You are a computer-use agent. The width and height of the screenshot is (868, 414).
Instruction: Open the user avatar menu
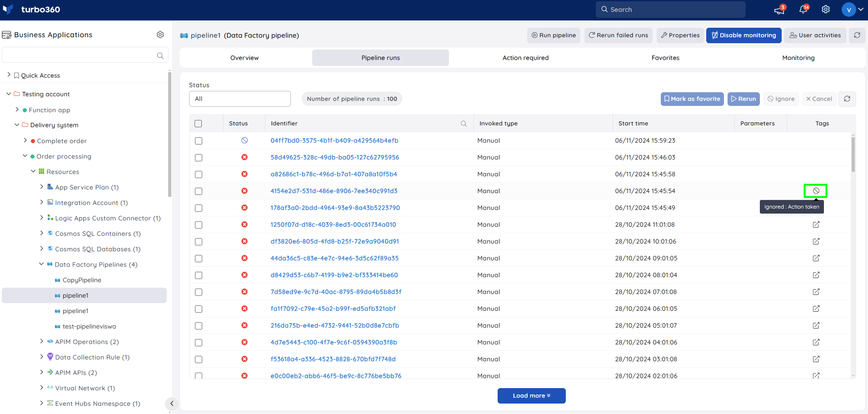click(848, 10)
